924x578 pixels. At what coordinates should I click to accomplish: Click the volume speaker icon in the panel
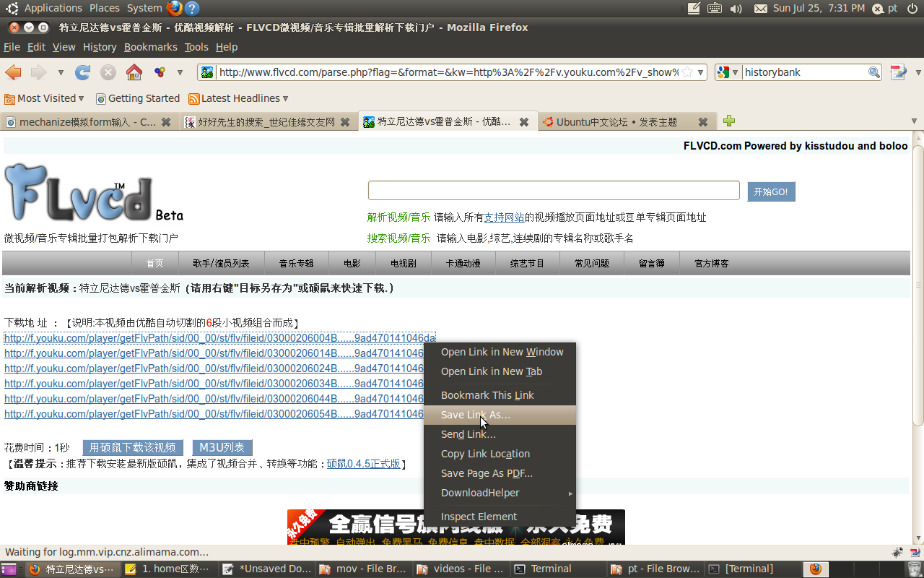coord(736,9)
